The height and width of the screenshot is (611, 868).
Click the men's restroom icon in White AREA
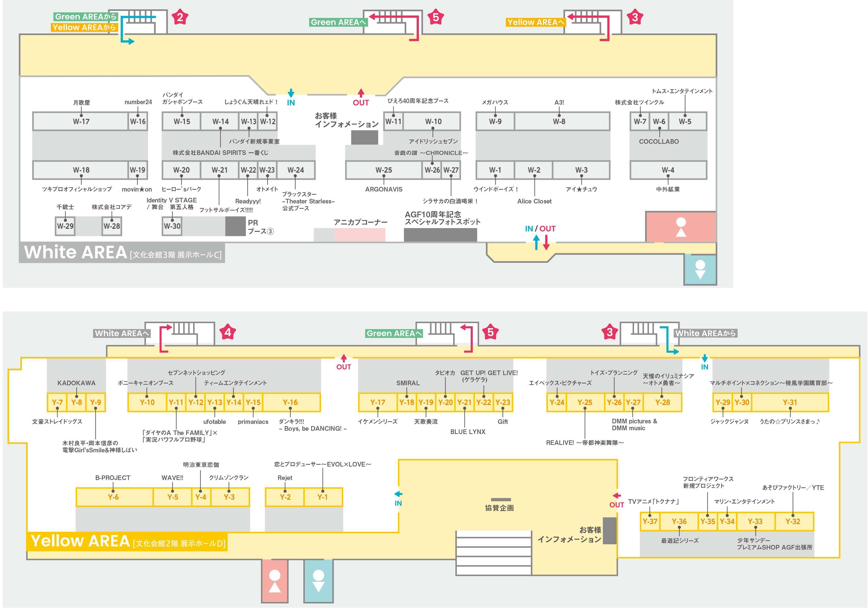pyautogui.click(x=700, y=269)
